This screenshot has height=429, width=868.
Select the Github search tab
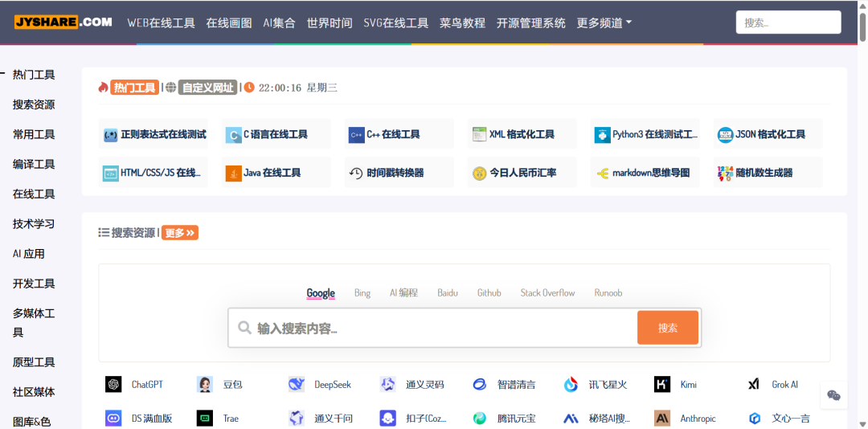(489, 293)
